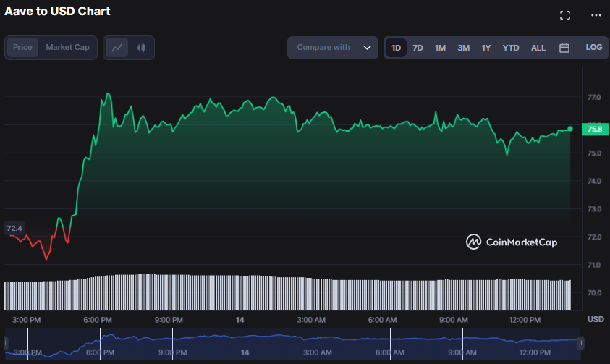
Task: Expand the Compare with dropdown
Action: click(x=333, y=48)
